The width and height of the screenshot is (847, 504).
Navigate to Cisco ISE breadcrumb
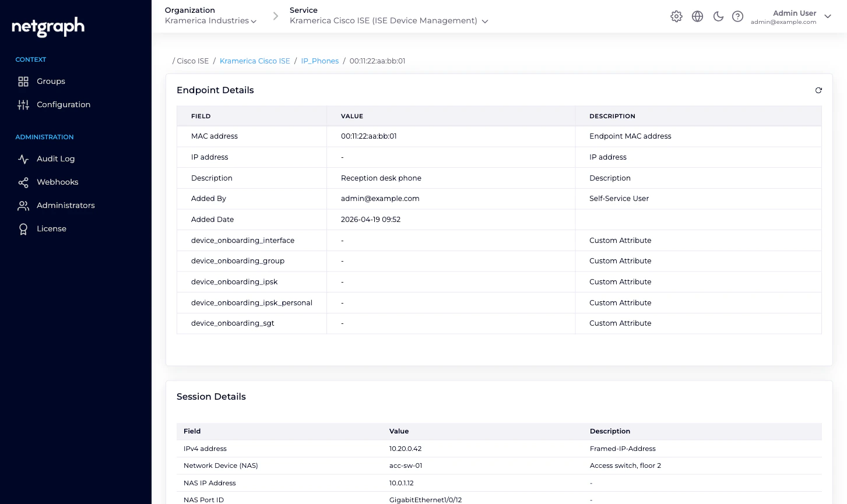(192, 61)
